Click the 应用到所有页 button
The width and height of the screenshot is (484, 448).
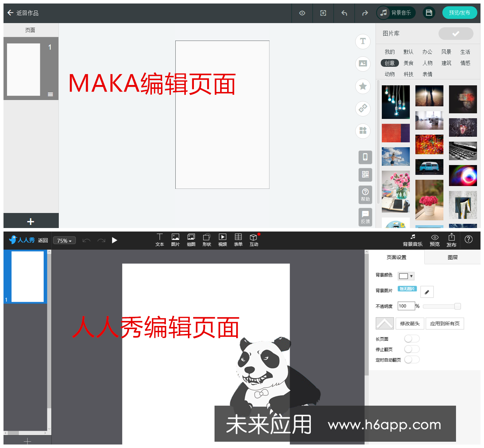(x=445, y=323)
